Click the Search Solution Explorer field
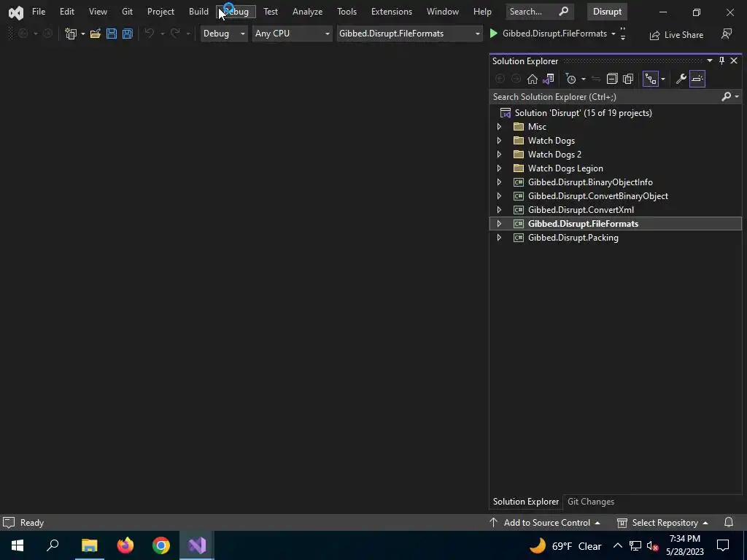This screenshot has height=560, width=747. click(605, 97)
